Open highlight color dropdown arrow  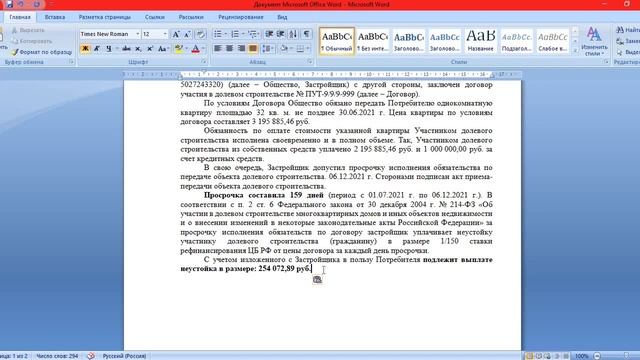point(187,49)
